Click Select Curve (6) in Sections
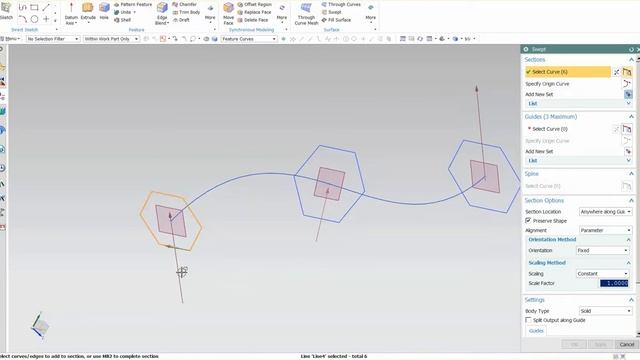This screenshot has height=360, width=640. [568, 72]
